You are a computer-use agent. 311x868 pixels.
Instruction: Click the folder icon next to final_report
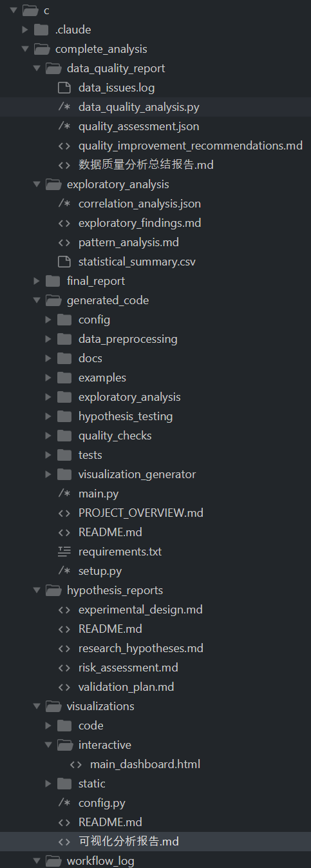coord(53,281)
